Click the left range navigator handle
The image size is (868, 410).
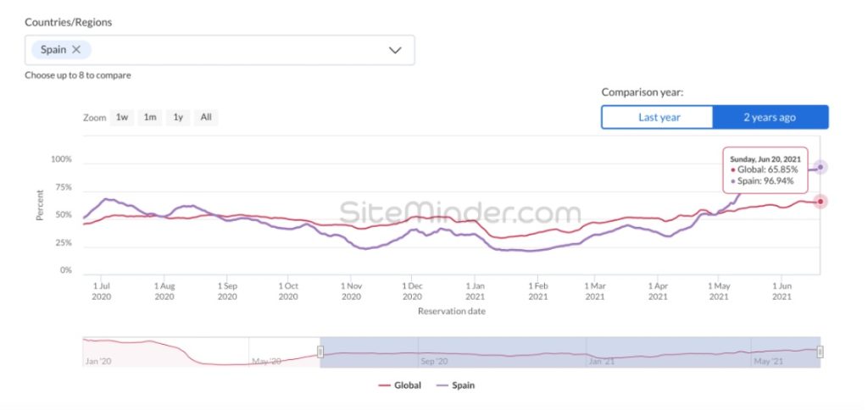[x=320, y=352]
